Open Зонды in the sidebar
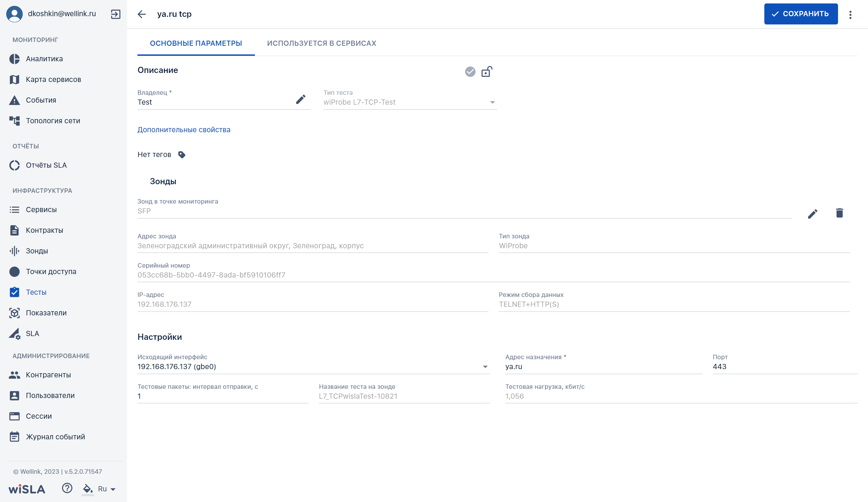Screen dimensions: 868x502 coord(37,251)
